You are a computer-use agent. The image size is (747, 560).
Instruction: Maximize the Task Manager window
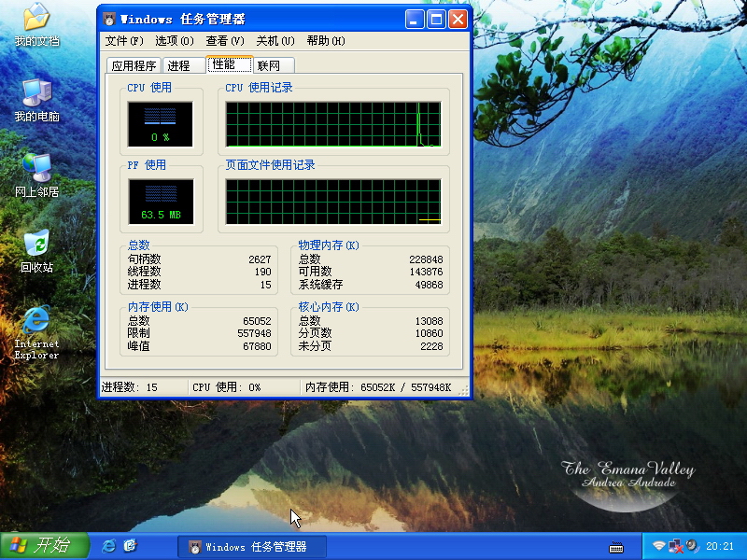(x=436, y=20)
